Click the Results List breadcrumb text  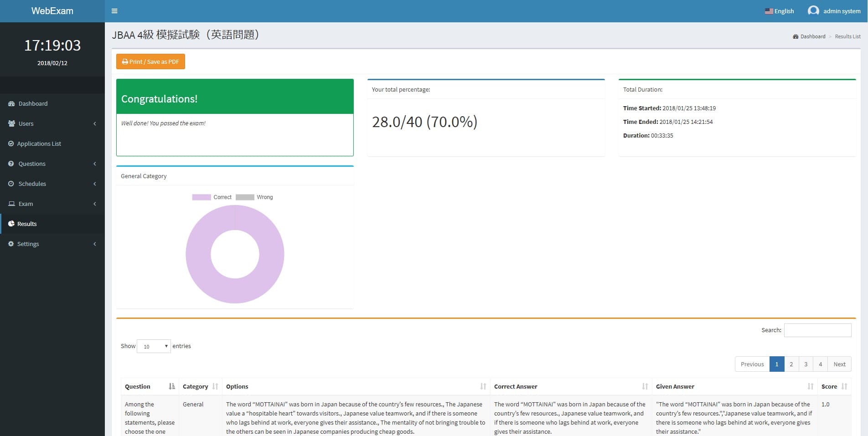pyautogui.click(x=847, y=36)
